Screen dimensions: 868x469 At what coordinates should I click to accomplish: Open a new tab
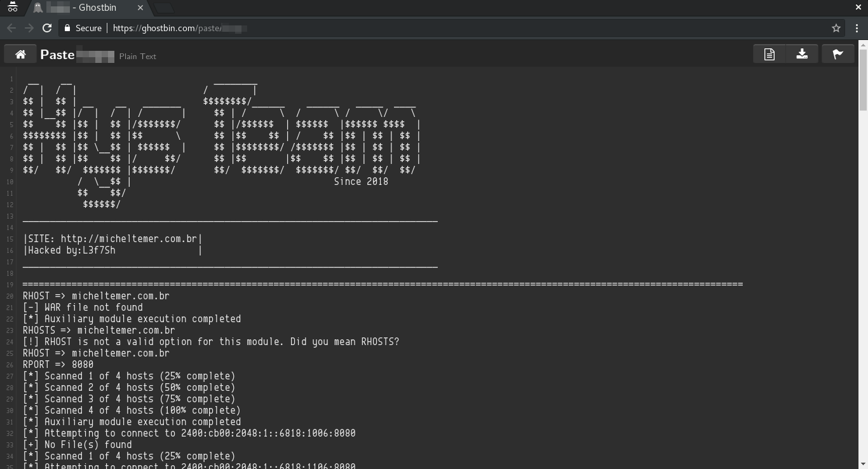point(164,8)
